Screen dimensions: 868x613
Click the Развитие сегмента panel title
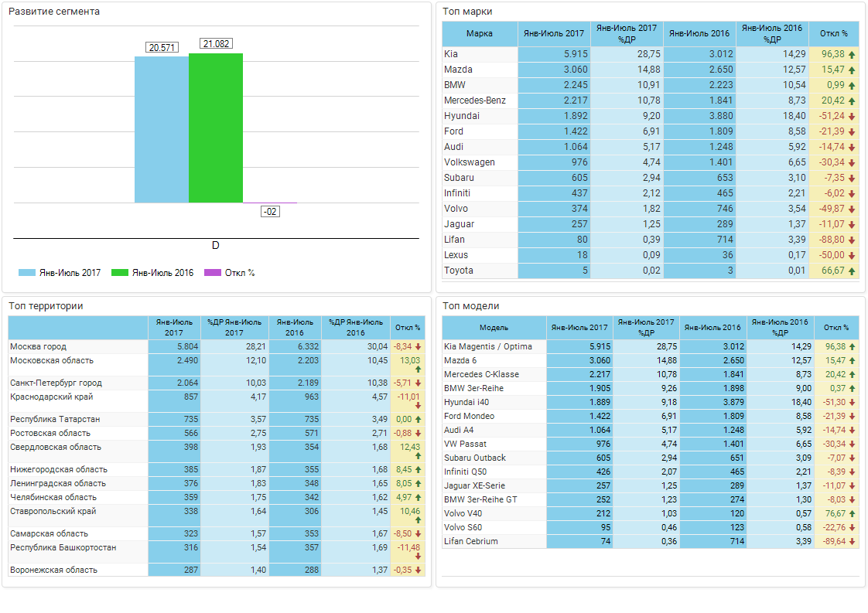(x=54, y=12)
